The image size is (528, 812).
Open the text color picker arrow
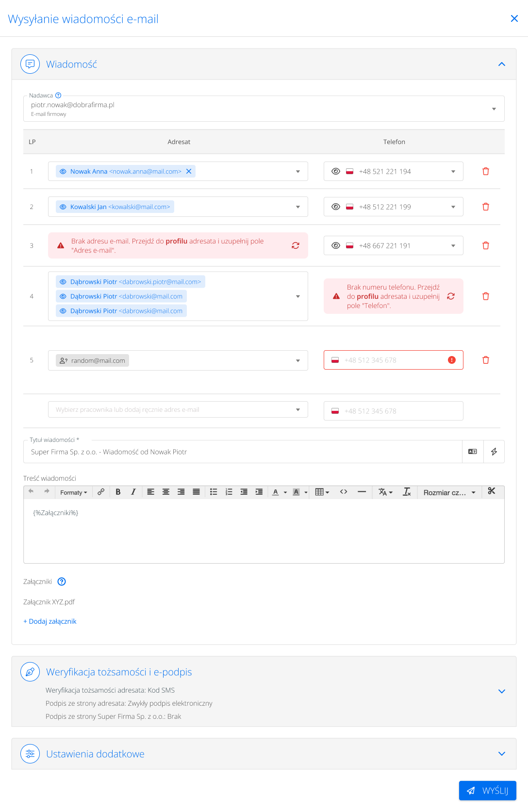(285, 492)
